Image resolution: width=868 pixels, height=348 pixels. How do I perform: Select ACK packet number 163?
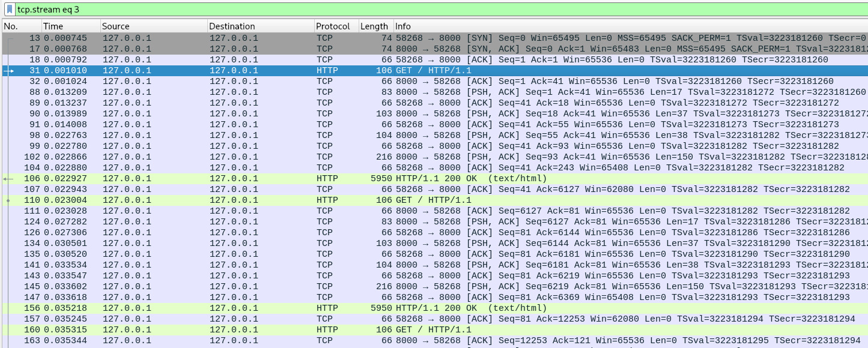[x=240, y=340]
